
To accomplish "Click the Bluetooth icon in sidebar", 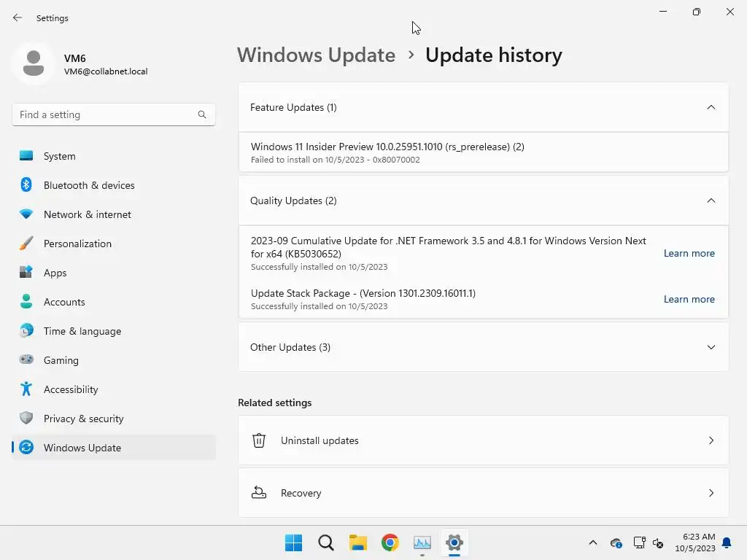I will (x=26, y=184).
